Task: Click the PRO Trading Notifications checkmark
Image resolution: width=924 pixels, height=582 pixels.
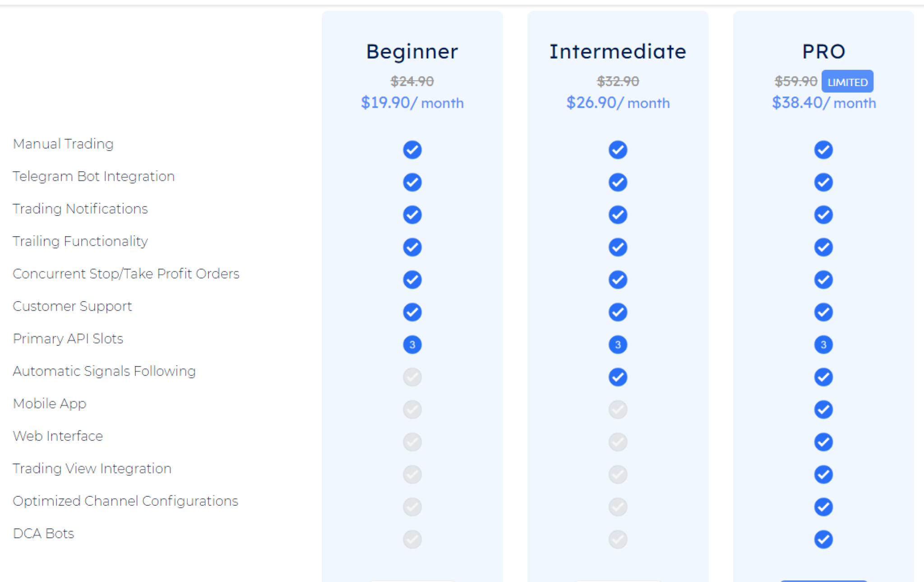Action: (x=823, y=215)
